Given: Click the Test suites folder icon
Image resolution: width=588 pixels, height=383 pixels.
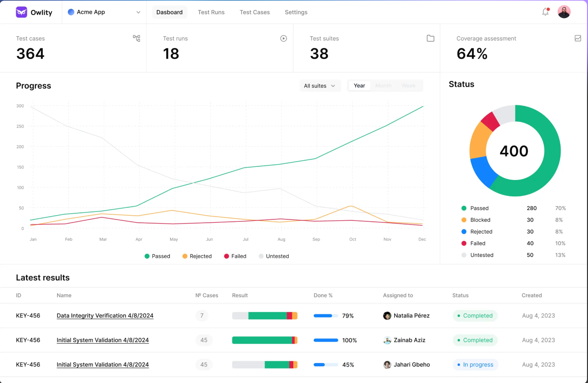Looking at the screenshot, I should tap(430, 38).
